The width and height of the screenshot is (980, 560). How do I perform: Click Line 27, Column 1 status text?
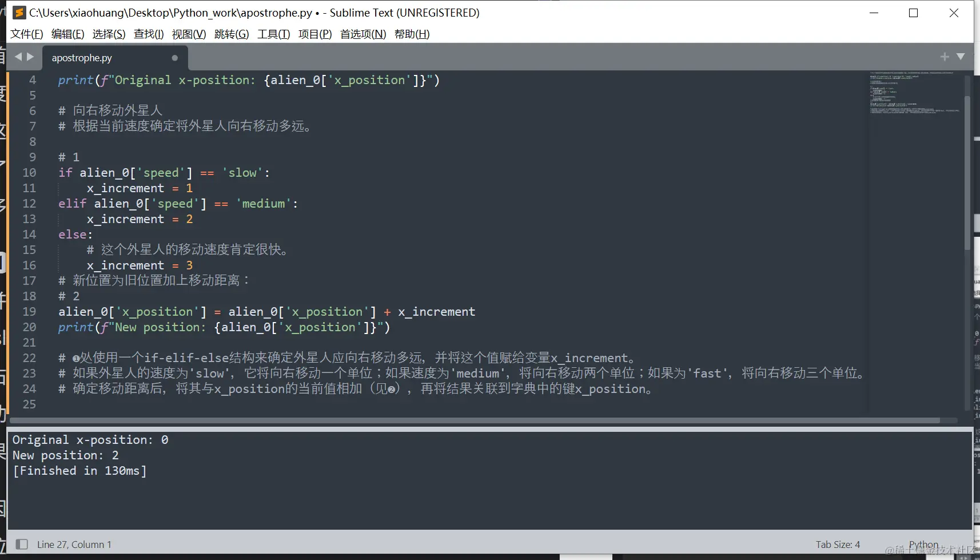(74, 545)
